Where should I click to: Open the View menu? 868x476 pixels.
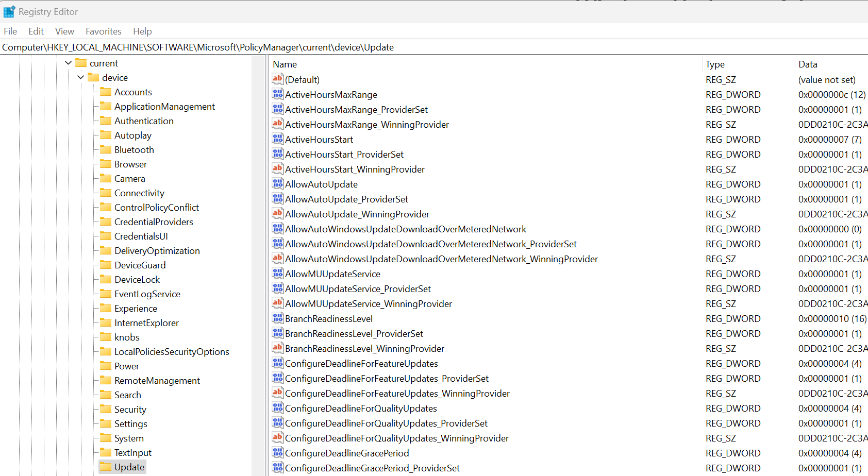coord(64,31)
